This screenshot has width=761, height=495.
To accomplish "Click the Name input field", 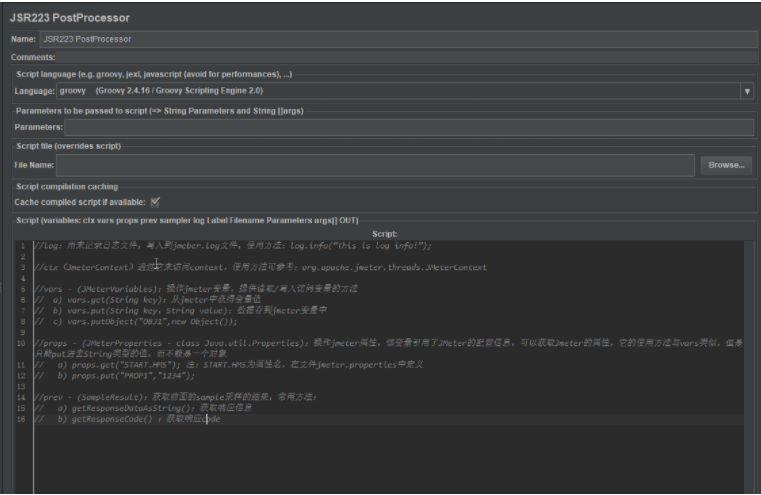I will point(398,39).
